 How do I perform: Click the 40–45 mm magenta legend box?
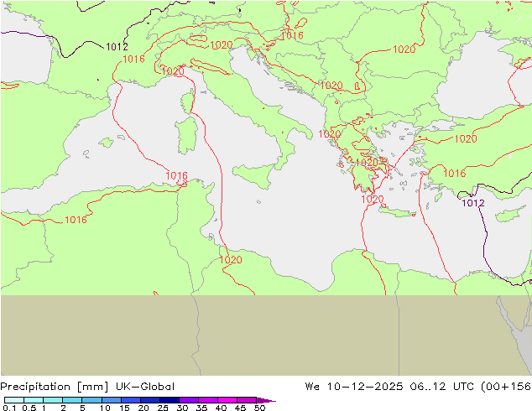(x=227, y=400)
